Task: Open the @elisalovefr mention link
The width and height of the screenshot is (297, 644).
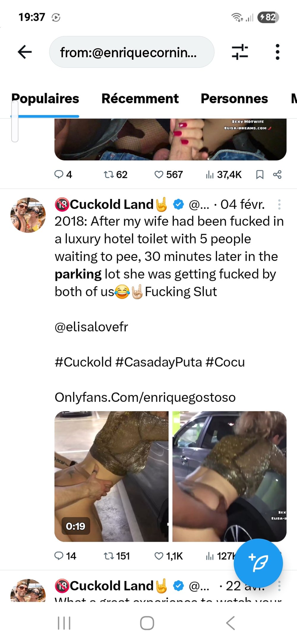Action: (91, 327)
